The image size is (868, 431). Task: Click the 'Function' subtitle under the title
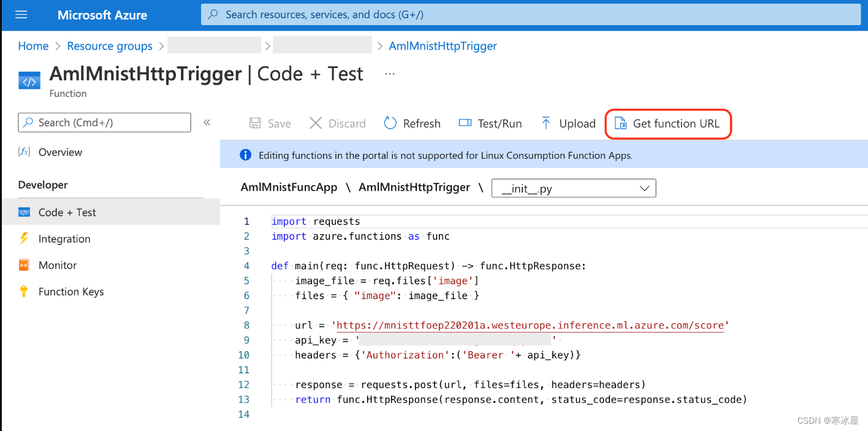pyautogui.click(x=68, y=94)
